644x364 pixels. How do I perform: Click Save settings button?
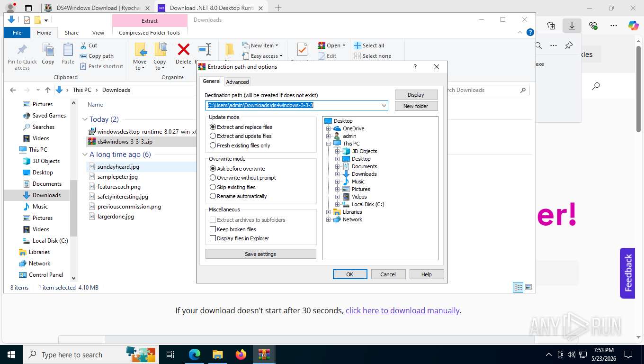(x=260, y=254)
